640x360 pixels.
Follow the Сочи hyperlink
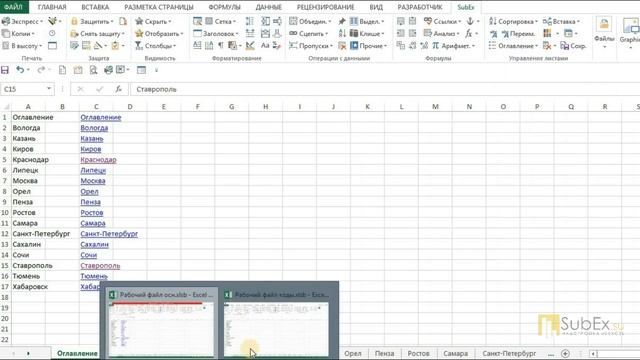point(89,255)
